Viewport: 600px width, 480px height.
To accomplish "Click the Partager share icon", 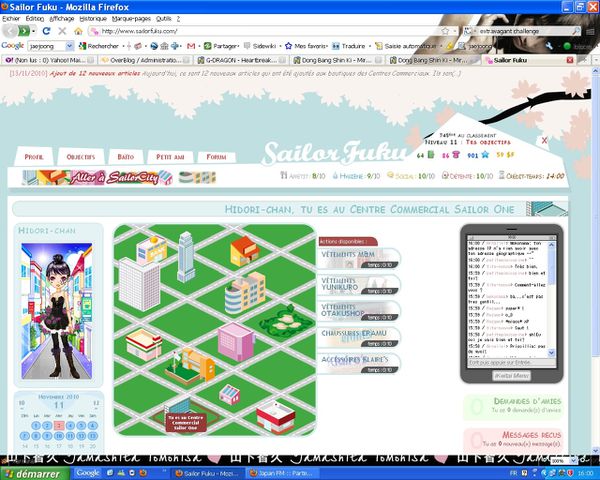I will [x=207, y=46].
